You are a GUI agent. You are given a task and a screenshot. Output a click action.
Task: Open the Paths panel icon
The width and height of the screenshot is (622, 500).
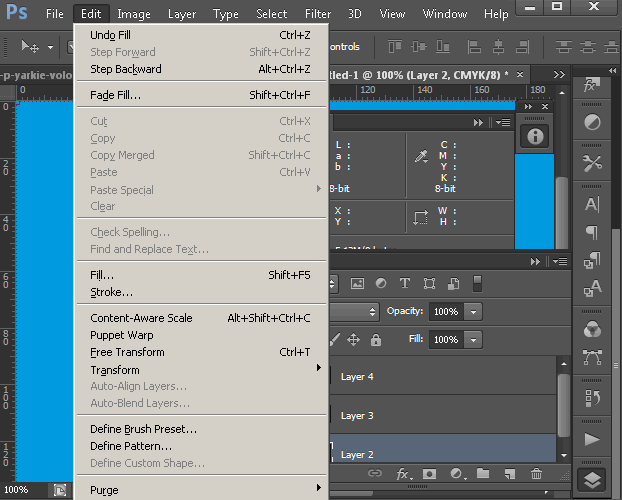click(x=592, y=356)
